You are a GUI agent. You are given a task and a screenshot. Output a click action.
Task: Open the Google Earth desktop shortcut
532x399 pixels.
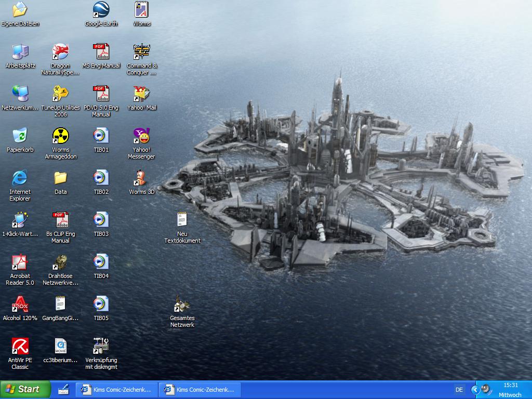(x=101, y=10)
